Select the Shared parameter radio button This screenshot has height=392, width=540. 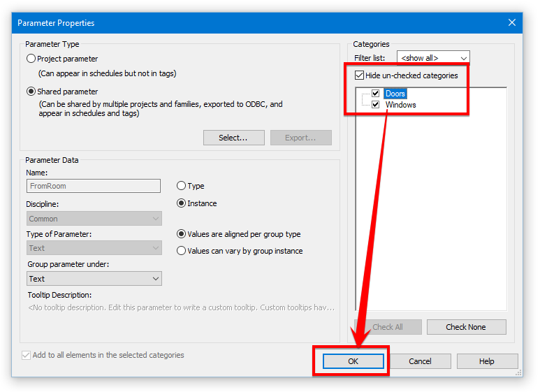coord(31,92)
